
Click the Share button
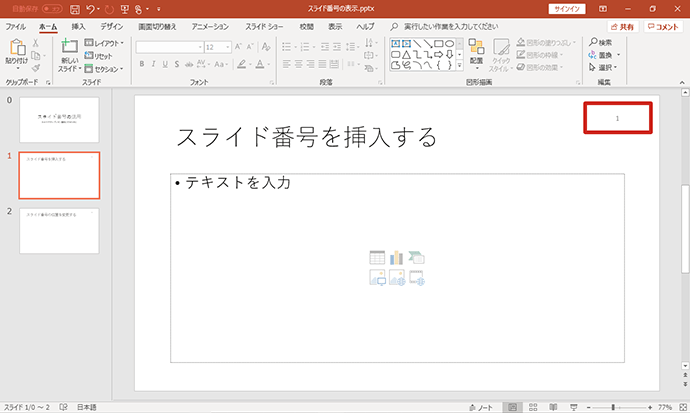[623, 27]
